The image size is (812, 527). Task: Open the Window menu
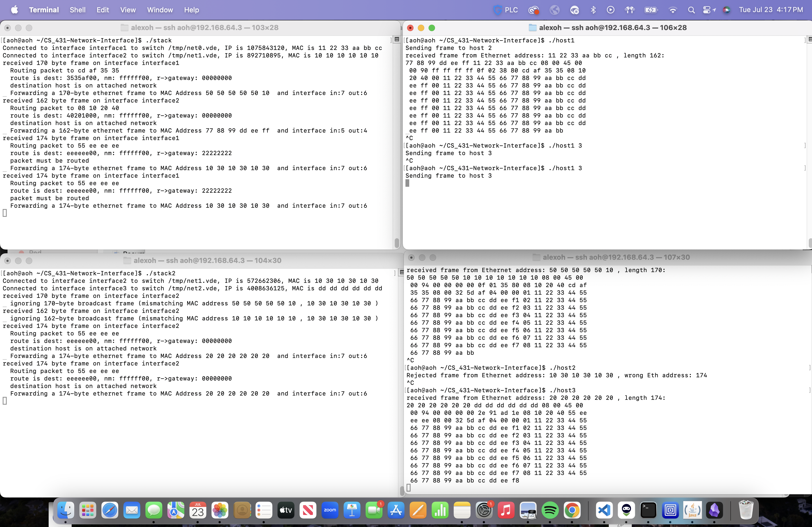click(160, 10)
